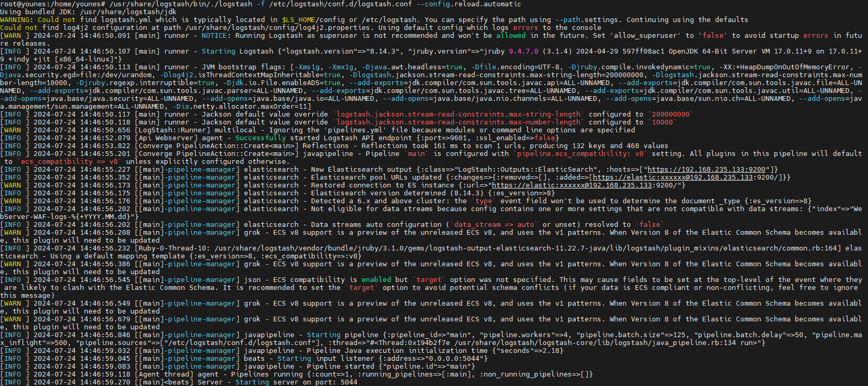The width and height of the screenshot is (868, 386).
Task: Click the [Api Webserver] thread label
Action: pyautogui.click(x=166, y=138)
